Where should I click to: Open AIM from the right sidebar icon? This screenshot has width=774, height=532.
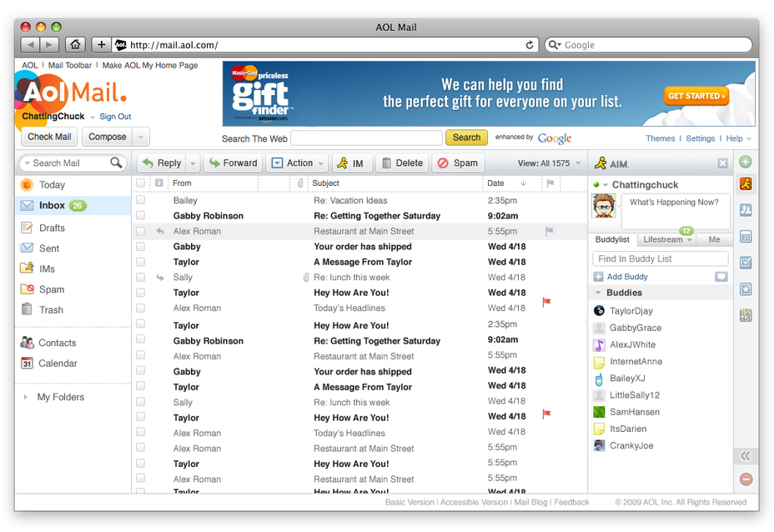coord(745,183)
